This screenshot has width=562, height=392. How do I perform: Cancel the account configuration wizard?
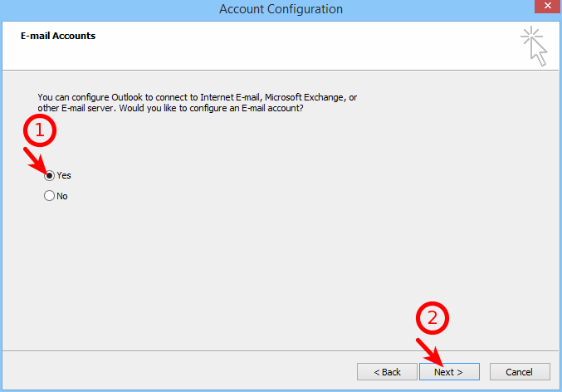520,372
